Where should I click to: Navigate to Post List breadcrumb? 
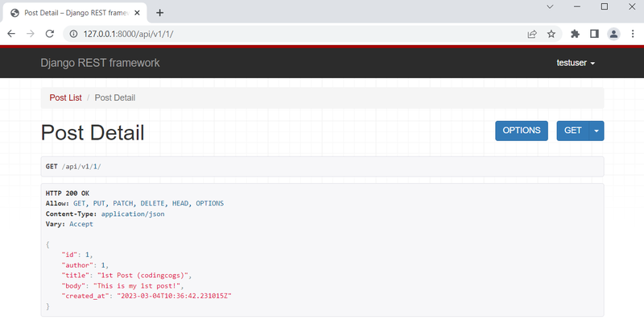[66, 98]
